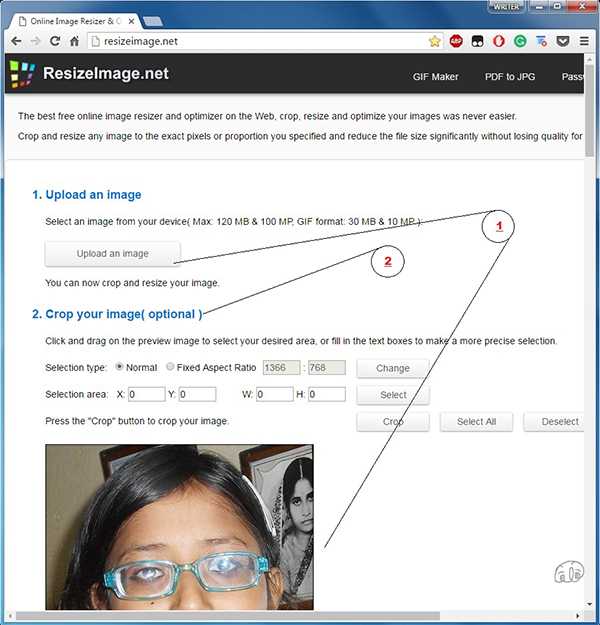Open the blue list extension icon
Screen dimensions: 600x625
(541, 41)
